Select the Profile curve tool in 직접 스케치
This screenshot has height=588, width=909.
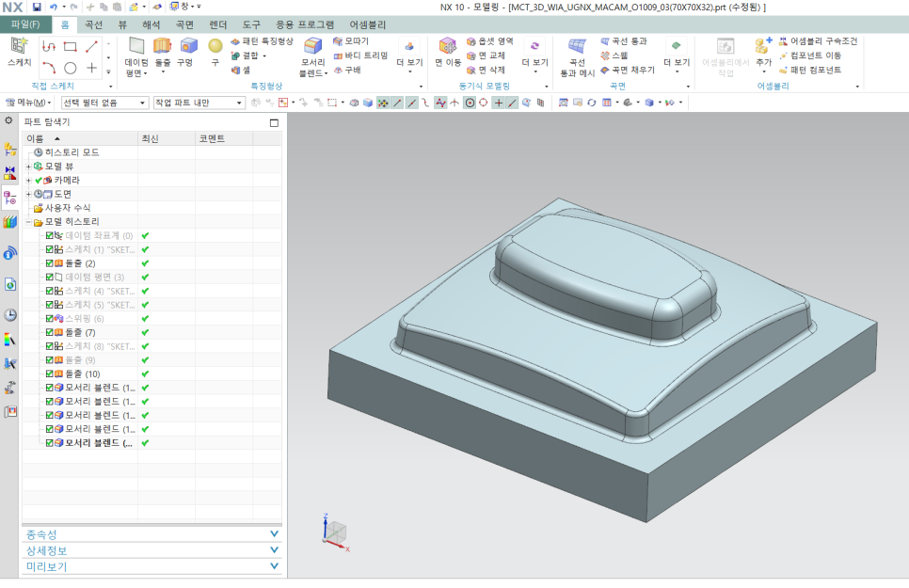point(49,46)
